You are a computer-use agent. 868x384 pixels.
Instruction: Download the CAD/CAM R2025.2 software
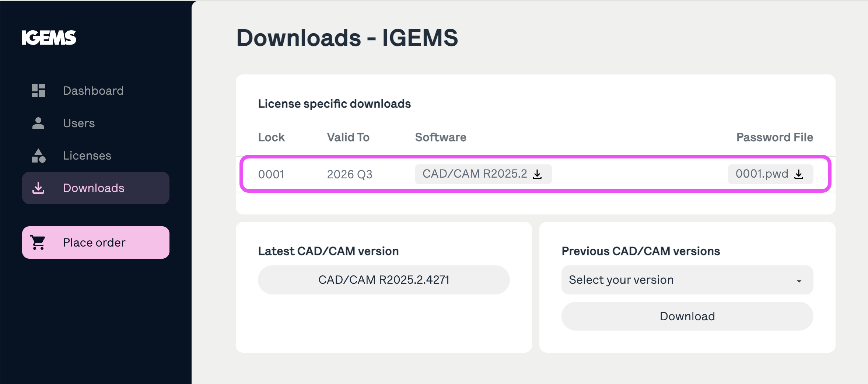click(x=483, y=174)
